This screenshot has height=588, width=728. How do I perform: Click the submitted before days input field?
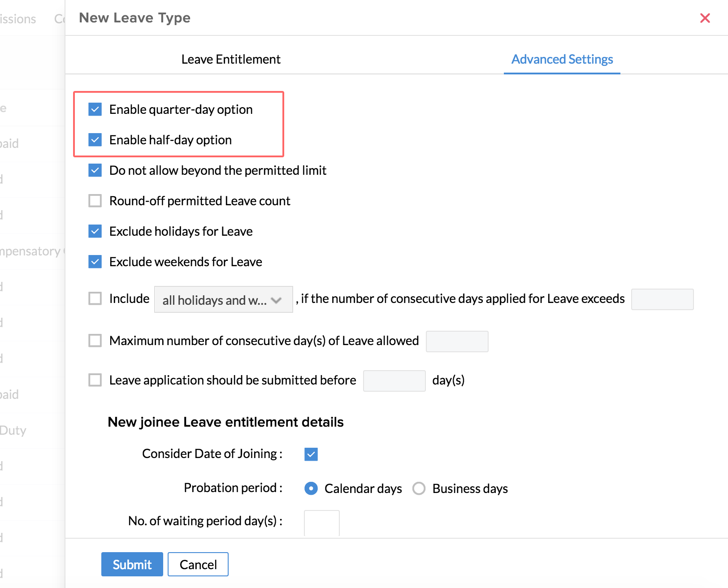[394, 381]
